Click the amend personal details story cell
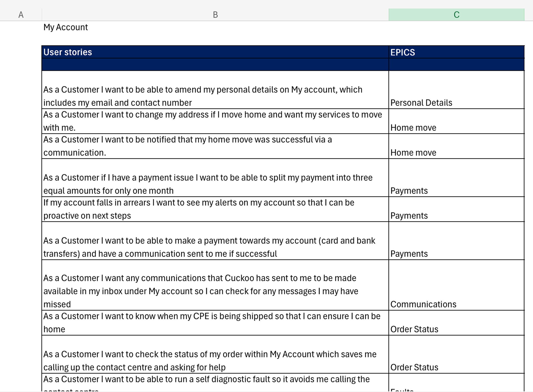The width and height of the screenshot is (533, 392). tap(203, 96)
